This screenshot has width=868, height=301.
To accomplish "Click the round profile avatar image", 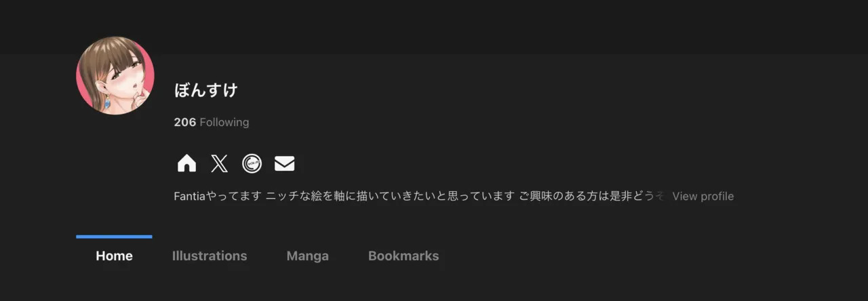I will point(115,75).
